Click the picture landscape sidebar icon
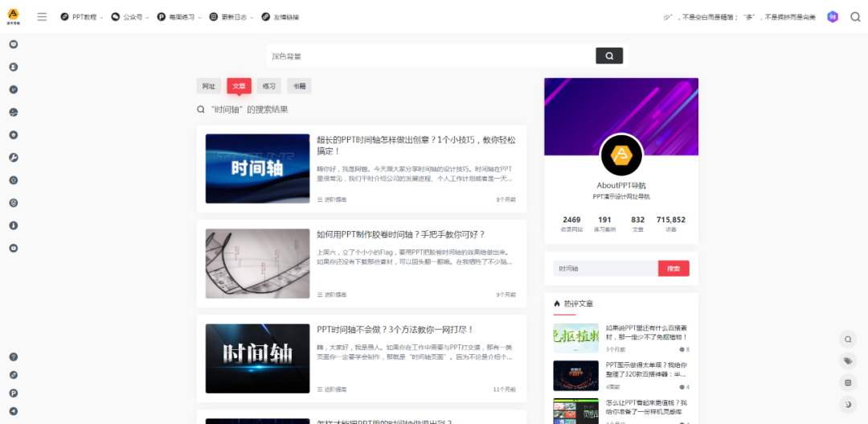Viewport: 868px width, 424px height. tap(14, 113)
